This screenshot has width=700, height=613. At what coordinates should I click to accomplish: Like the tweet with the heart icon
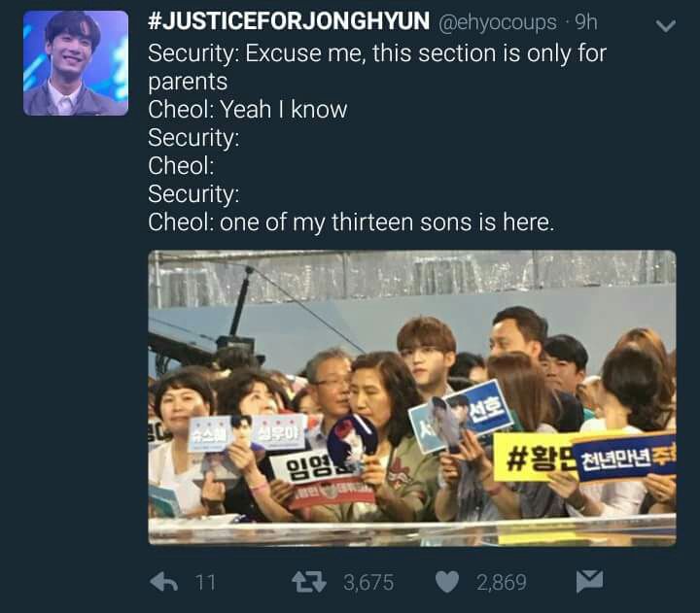[x=447, y=582]
